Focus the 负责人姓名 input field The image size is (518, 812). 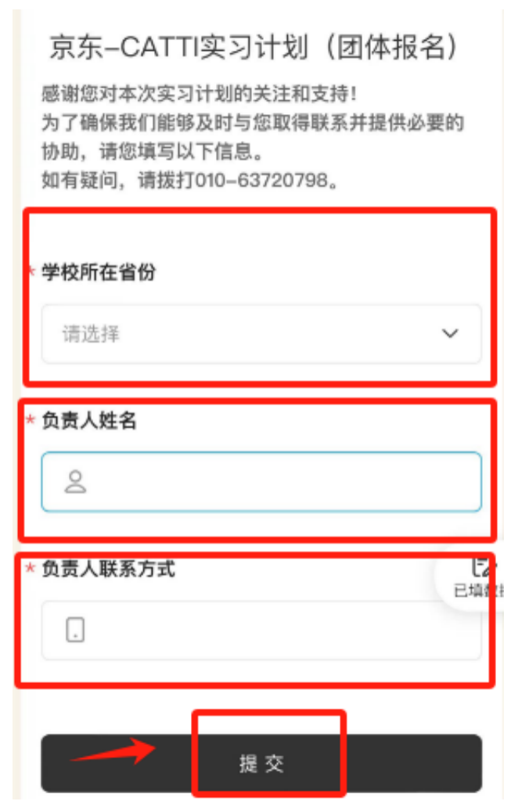pos(261,482)
